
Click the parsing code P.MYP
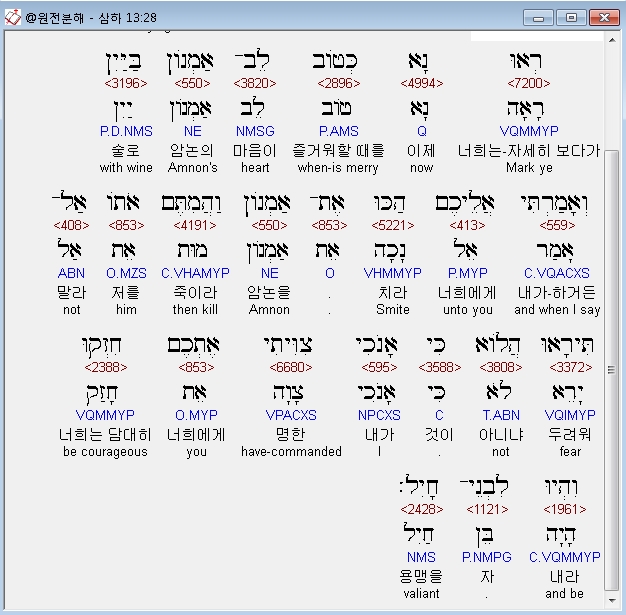click(x=468, y=273)
